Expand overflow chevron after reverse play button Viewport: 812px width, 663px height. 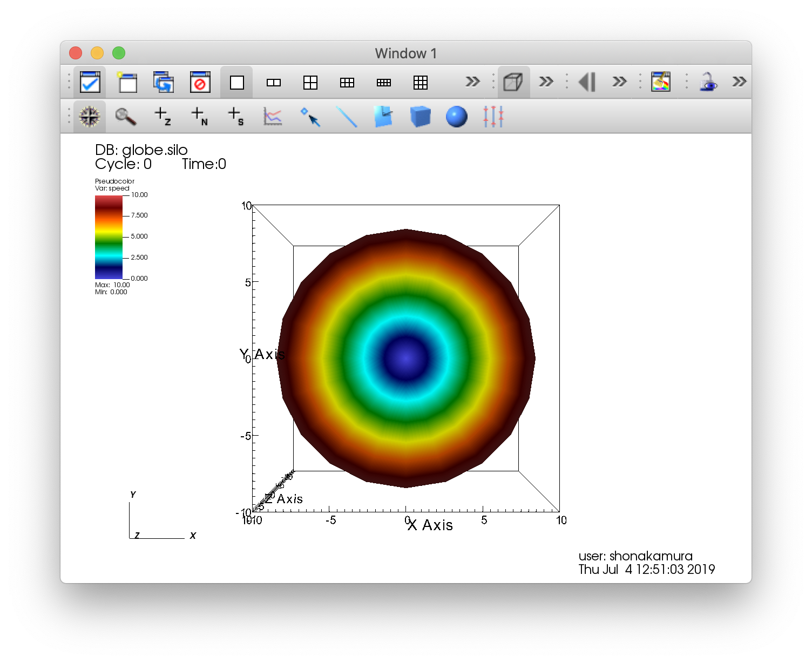pyautogui.click(x=619, y=82)
